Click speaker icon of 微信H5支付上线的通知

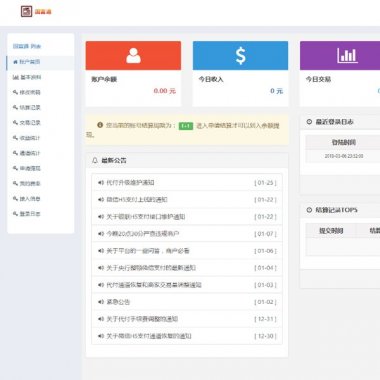pos(101,200)
